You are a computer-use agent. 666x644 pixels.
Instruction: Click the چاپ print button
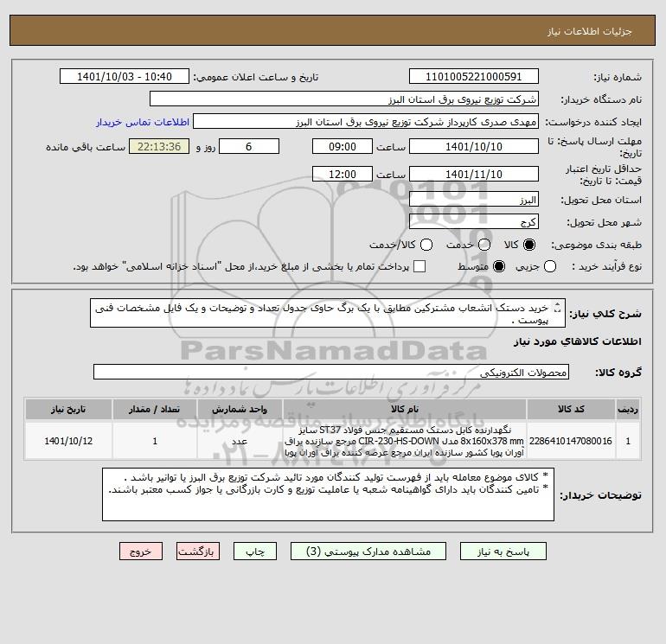tap(255, 551)
